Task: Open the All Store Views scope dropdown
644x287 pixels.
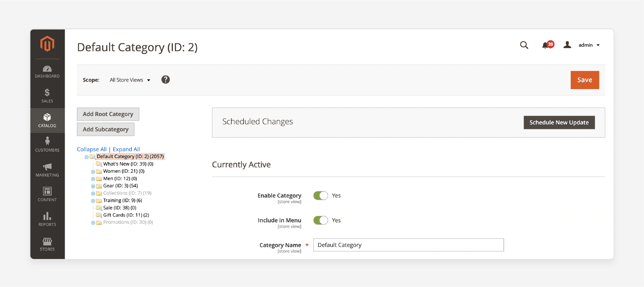Action: 130,80
